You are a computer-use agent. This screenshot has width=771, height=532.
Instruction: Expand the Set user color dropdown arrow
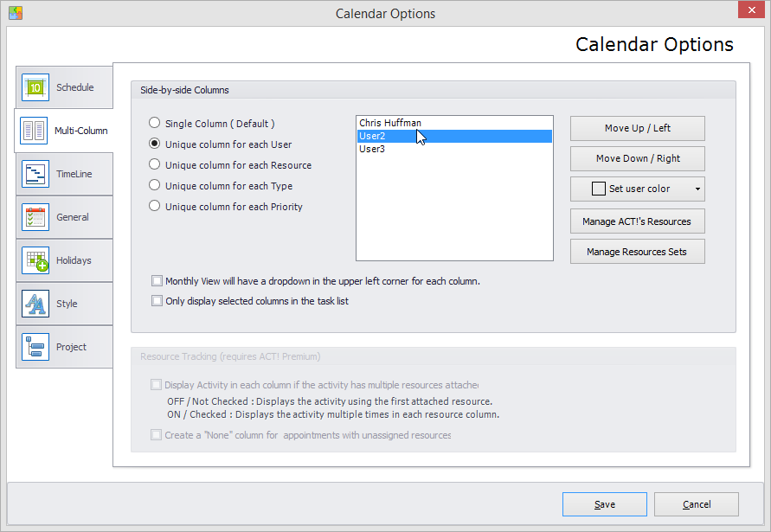click(697, 189)
